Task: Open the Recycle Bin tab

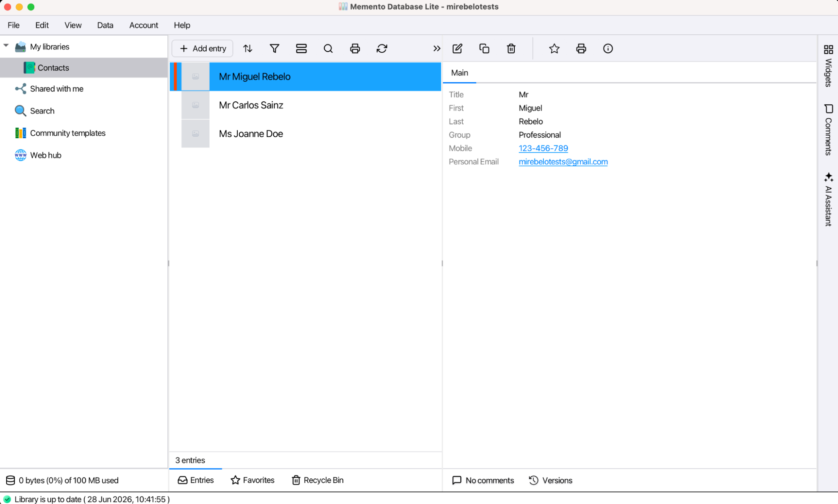Action: coord(317,480)
